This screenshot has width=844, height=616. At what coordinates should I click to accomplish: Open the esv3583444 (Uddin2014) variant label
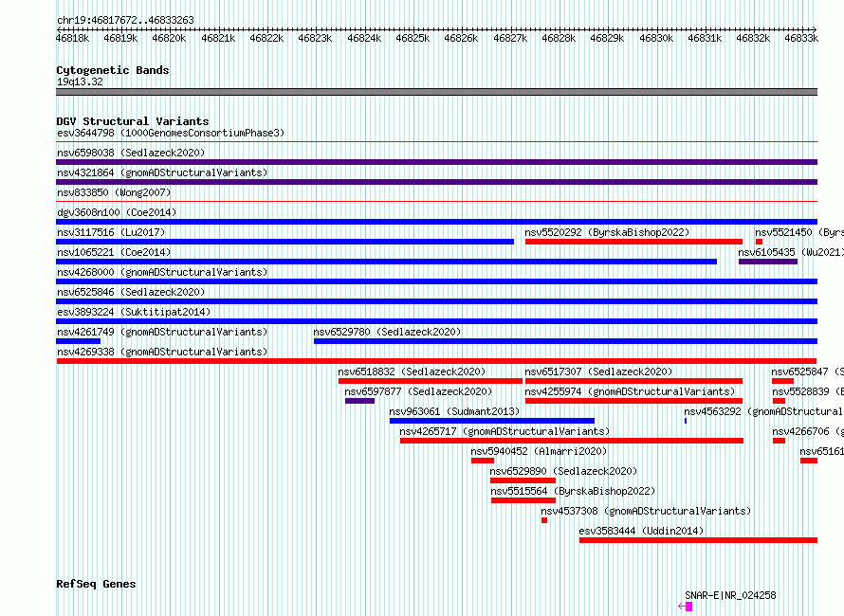click(x=641, y=531)
